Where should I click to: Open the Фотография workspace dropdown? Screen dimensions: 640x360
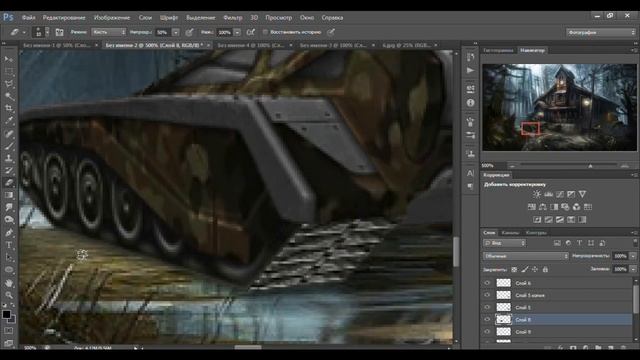click(601, 32)
